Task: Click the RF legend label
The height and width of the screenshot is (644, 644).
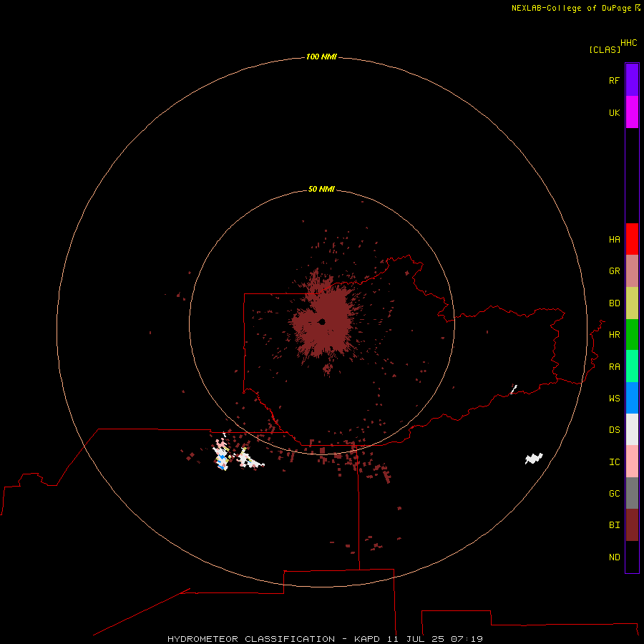Action: 614,80
